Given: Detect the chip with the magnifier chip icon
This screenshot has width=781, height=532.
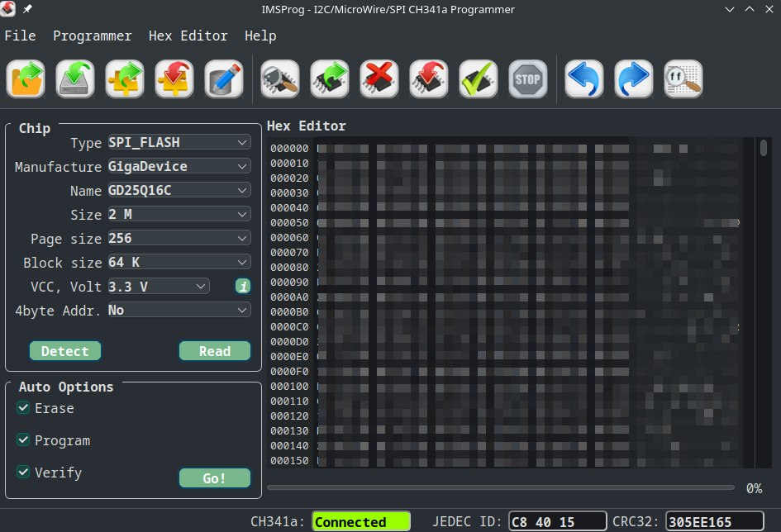Looking at the screenshot, I should pos(280,78).
